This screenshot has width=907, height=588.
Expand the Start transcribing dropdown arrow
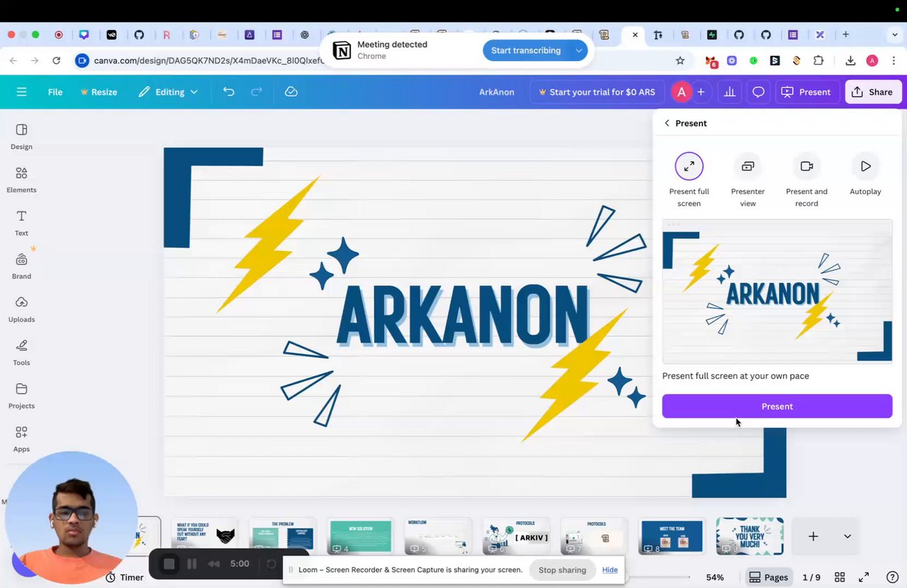(579, 50)
